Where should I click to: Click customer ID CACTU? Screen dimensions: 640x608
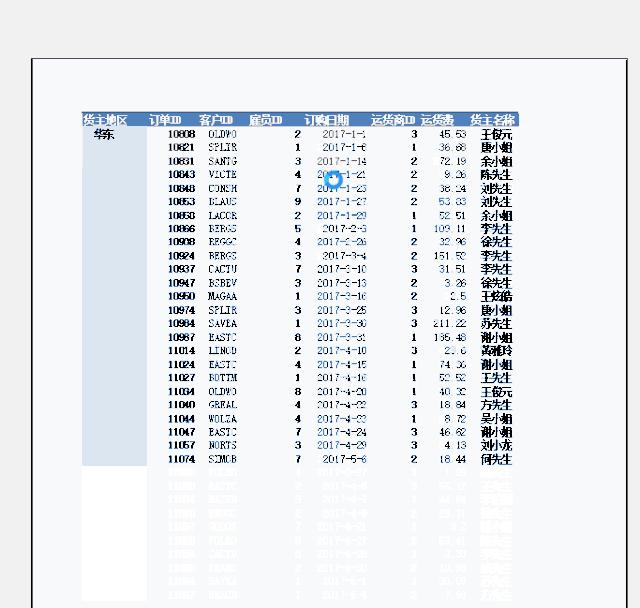point(222,269)
